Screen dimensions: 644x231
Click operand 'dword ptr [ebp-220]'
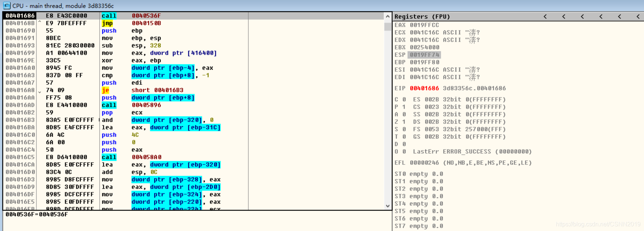pyautogui.click(x=167, y=202)
